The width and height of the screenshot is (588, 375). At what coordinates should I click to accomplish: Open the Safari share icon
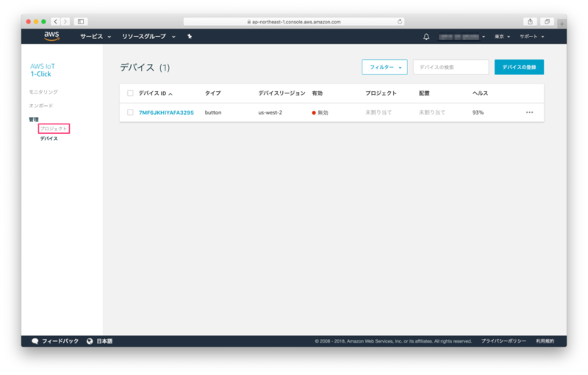pyautogui.click(x=530, y=22)
